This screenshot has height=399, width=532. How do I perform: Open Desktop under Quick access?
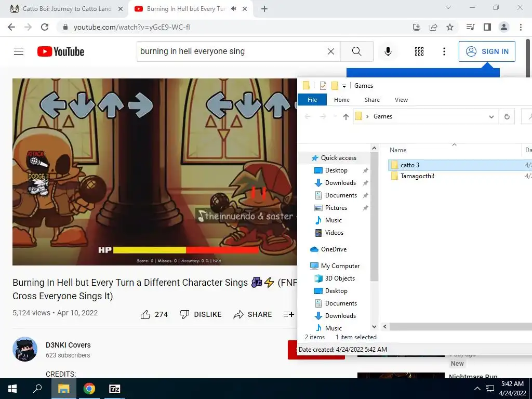click(x=336, y=170)
